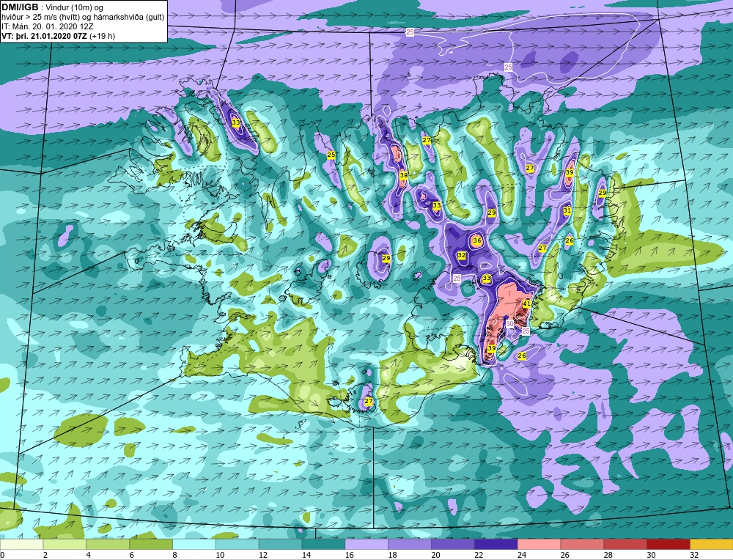The height and width of the screenshot is (560, 733).
Task: Click the teal 12–14 legend swatch
Action: [280, 545]
